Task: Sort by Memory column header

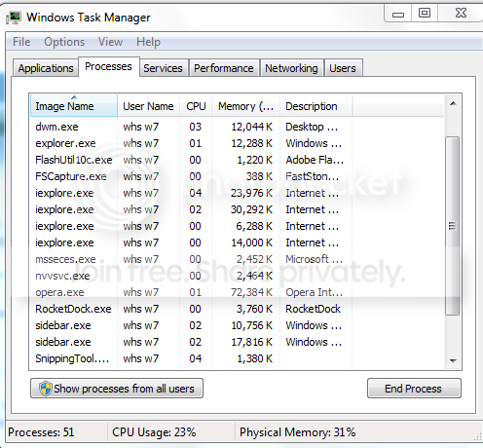Action: pos(245,106)
